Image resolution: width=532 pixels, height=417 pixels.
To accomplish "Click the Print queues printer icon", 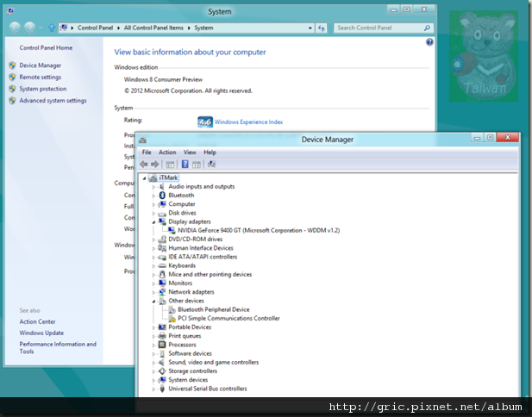I will coord(162,336).
